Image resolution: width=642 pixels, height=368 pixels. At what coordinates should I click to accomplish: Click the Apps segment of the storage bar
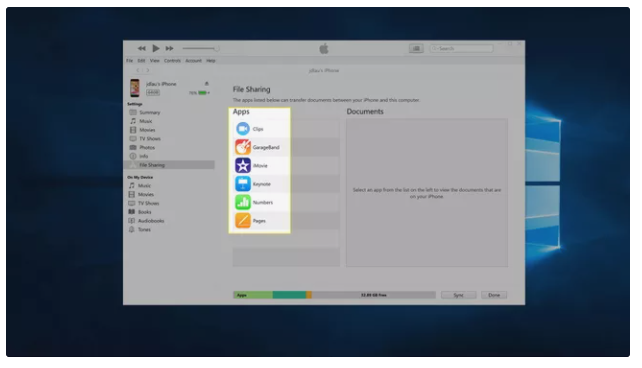[x=253, y=295]
